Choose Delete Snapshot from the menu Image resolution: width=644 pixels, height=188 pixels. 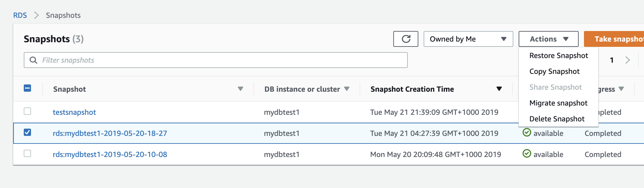pos(557,119)
